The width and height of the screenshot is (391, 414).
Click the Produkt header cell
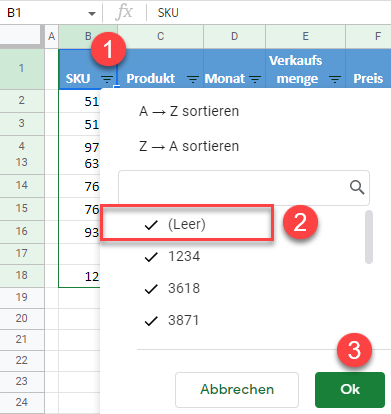160,69
